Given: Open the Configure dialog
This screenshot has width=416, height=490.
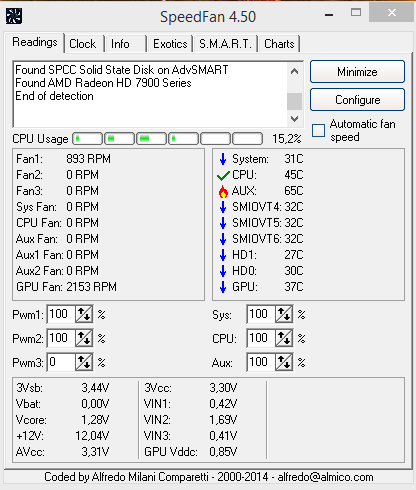Looking at the screenshot, I should 357,100.
